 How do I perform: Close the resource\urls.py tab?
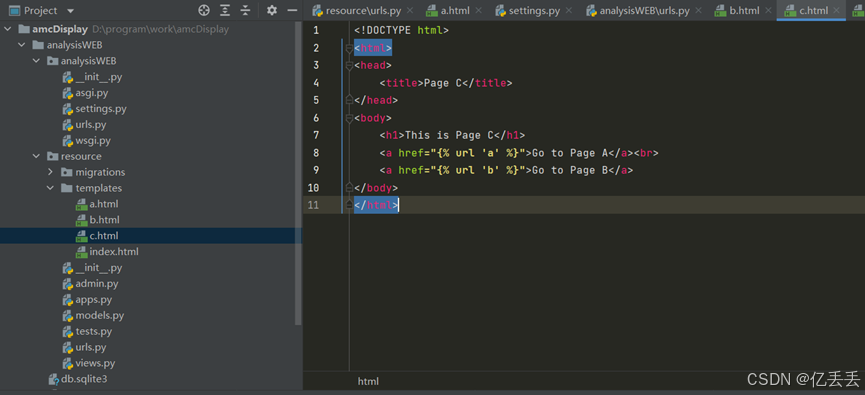410,10
